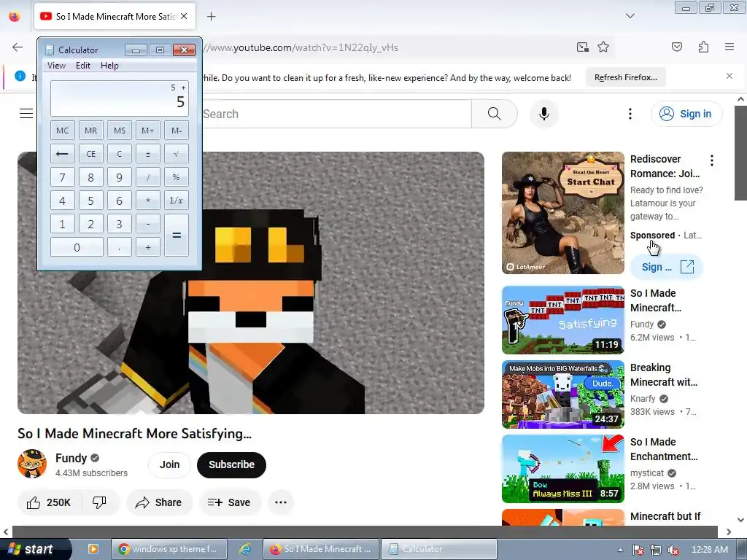Open more actions ellipsis below the video
This screenshot has width=747, height=560.
tap(281, 502)
